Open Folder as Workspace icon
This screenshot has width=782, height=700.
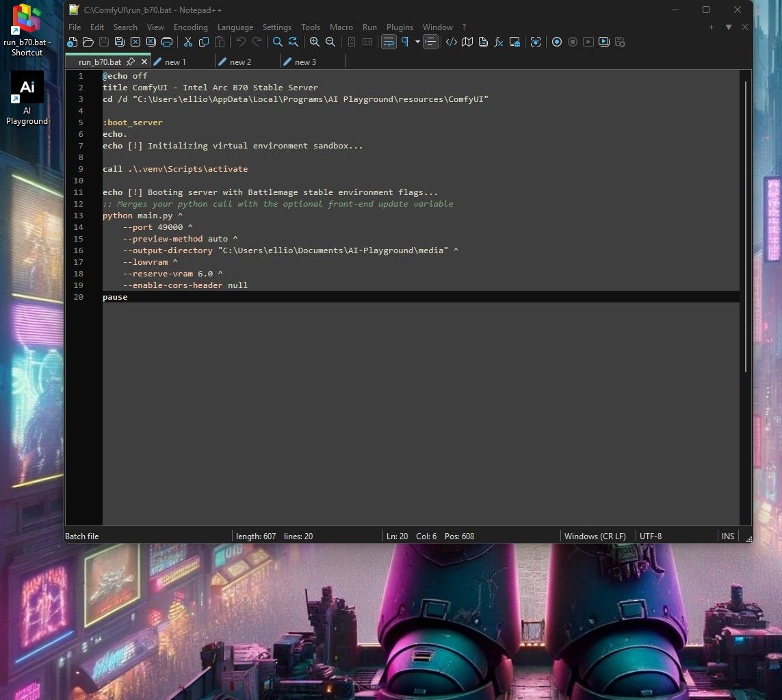coord(514,42)
